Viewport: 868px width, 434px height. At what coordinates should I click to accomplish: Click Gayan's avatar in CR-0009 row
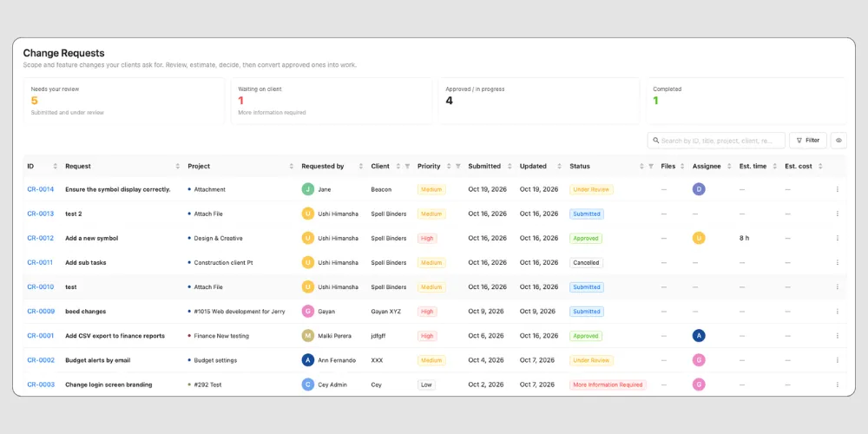[308, 311]
